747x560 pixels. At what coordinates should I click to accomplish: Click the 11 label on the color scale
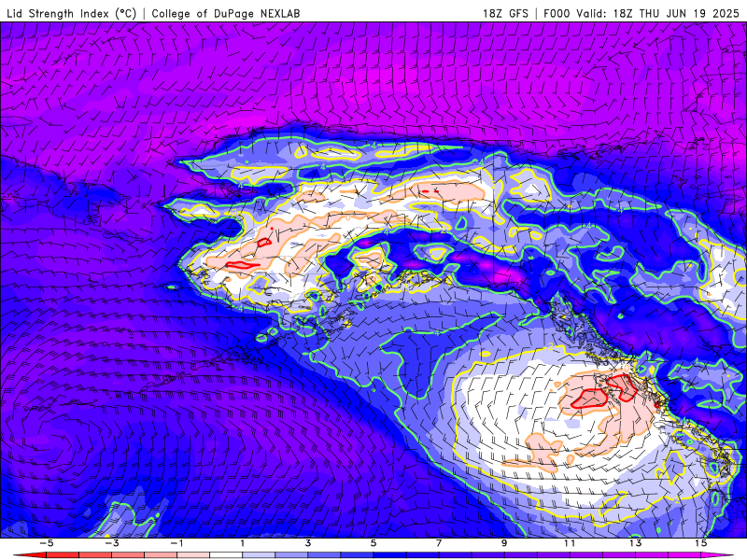tap(570, 543)
